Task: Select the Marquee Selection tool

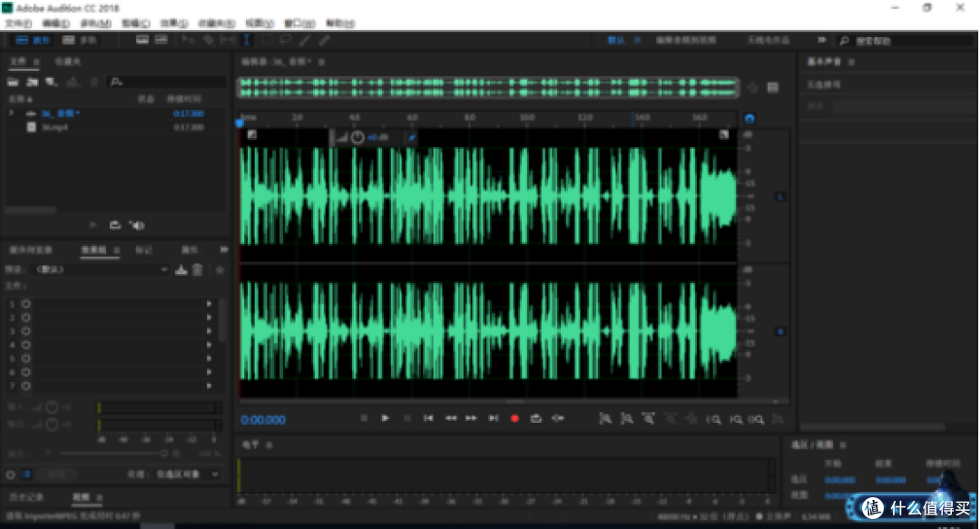Action: (266, 40)
